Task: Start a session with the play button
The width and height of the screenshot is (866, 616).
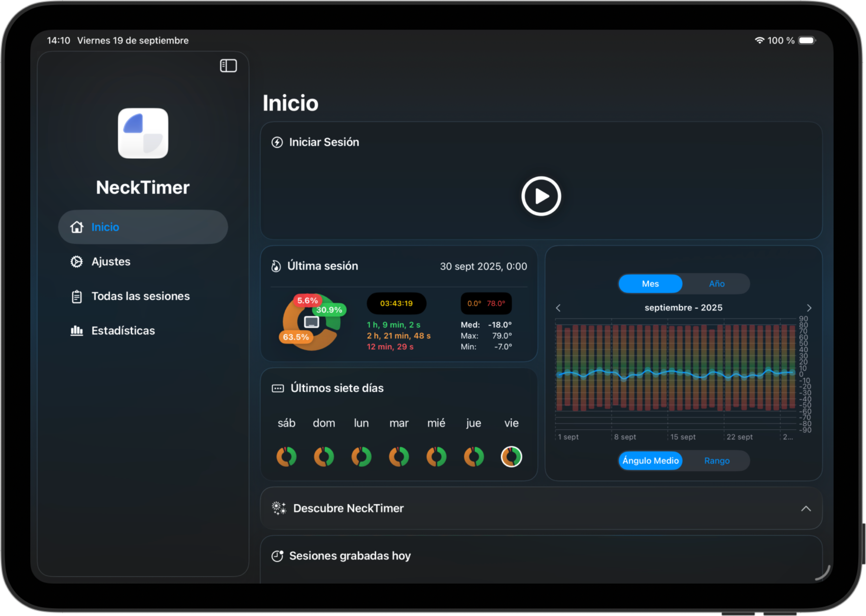Action: (541, 196)
